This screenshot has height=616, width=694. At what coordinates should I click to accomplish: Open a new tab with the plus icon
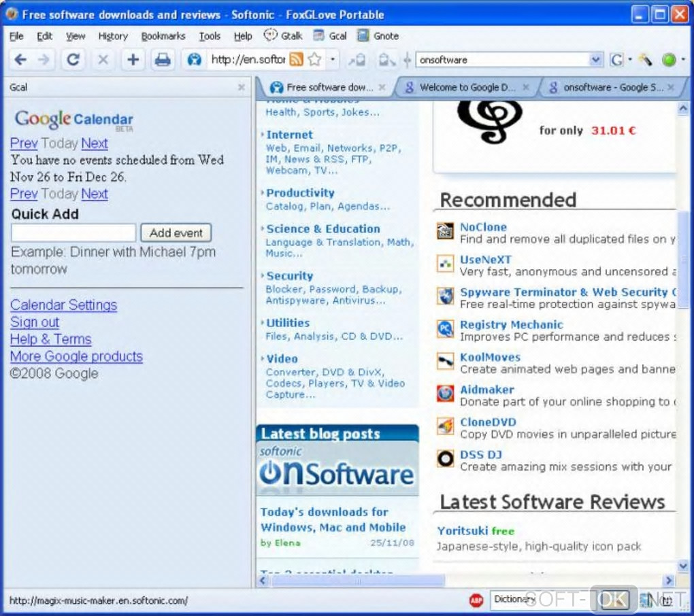coord(133,59)
